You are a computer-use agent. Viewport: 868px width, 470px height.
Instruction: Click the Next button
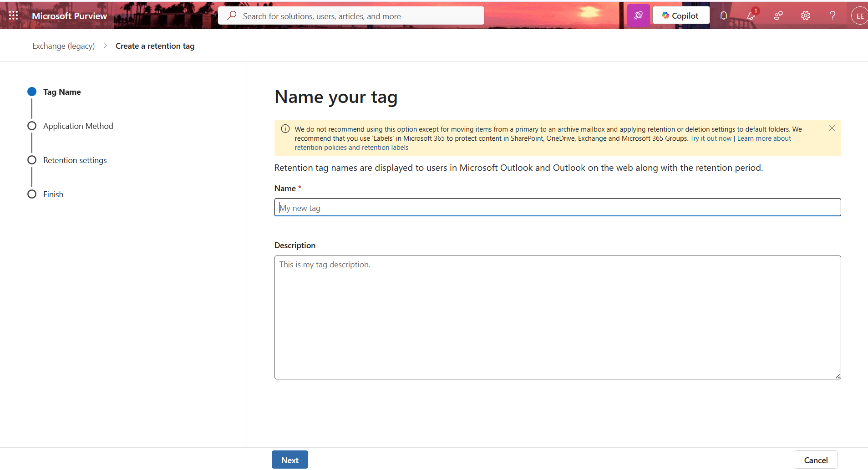point(290,460)
